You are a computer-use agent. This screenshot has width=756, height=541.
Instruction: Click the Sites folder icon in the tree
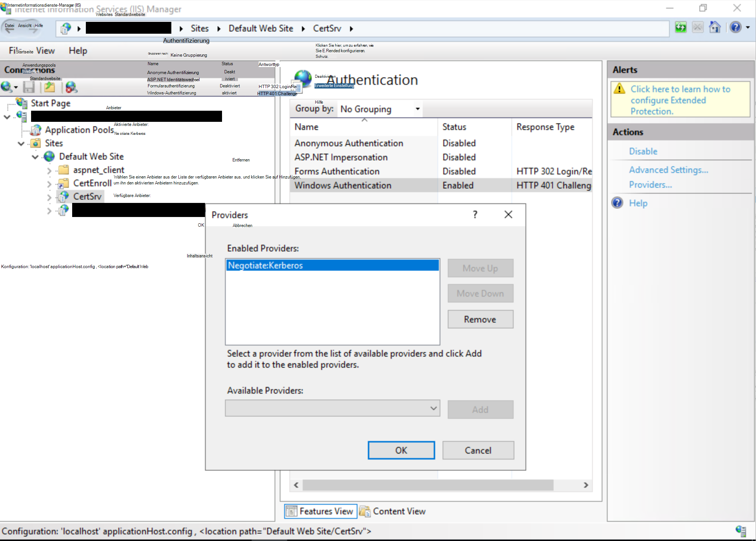[x=36, y=143]
